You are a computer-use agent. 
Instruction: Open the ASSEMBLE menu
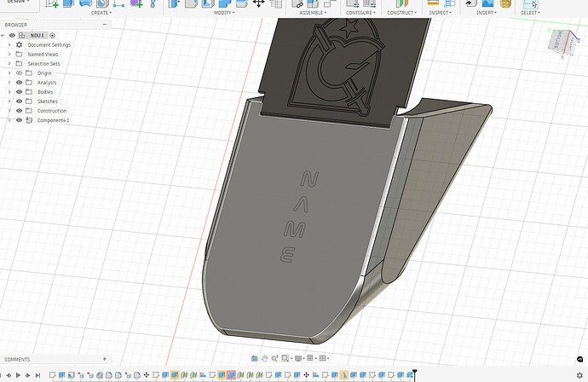(x=313, y=13)
